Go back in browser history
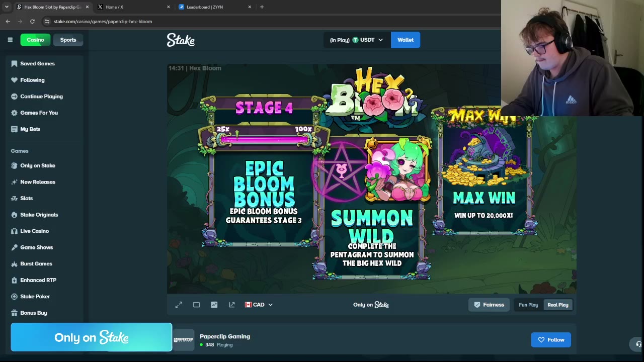The width and height of the screenshot is (644, 362). coord(8,22)
